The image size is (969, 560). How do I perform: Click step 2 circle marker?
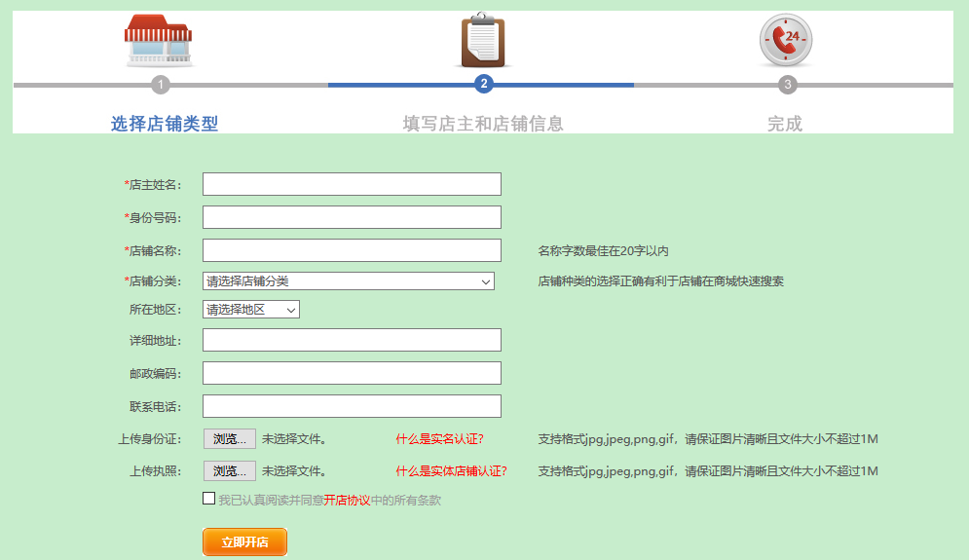click(484, 85)
